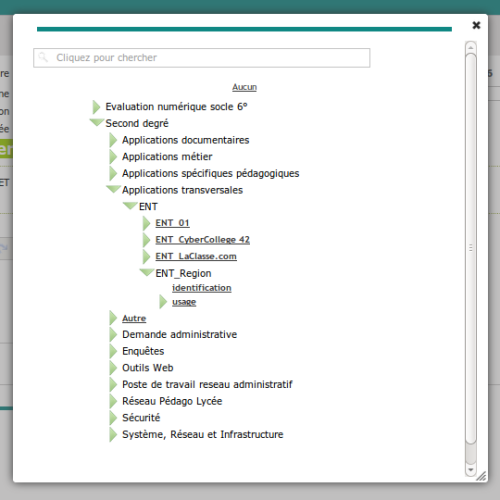Expand the ENT_01 arrow
Screen dimensions: 500x500
point(147,223)
